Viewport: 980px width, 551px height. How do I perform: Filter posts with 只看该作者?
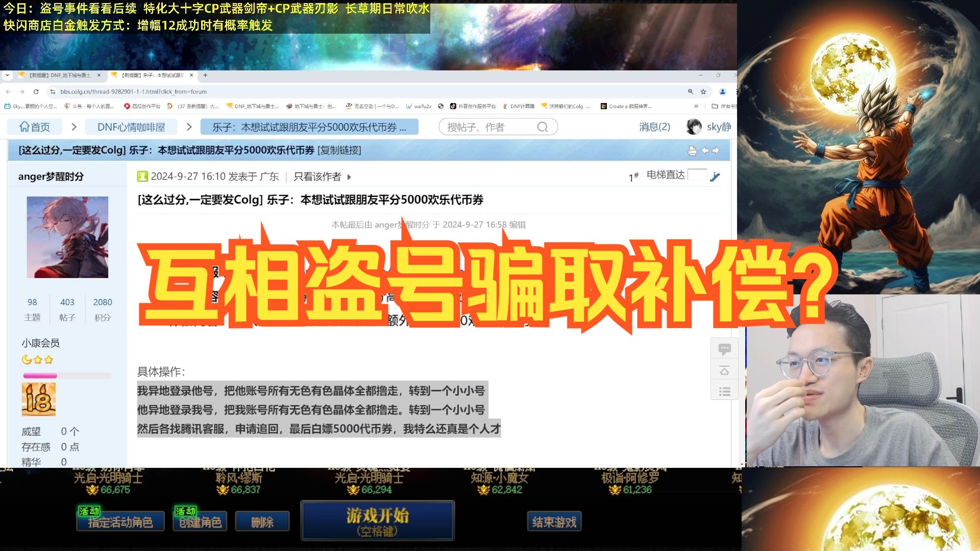[x=317, y=177]
